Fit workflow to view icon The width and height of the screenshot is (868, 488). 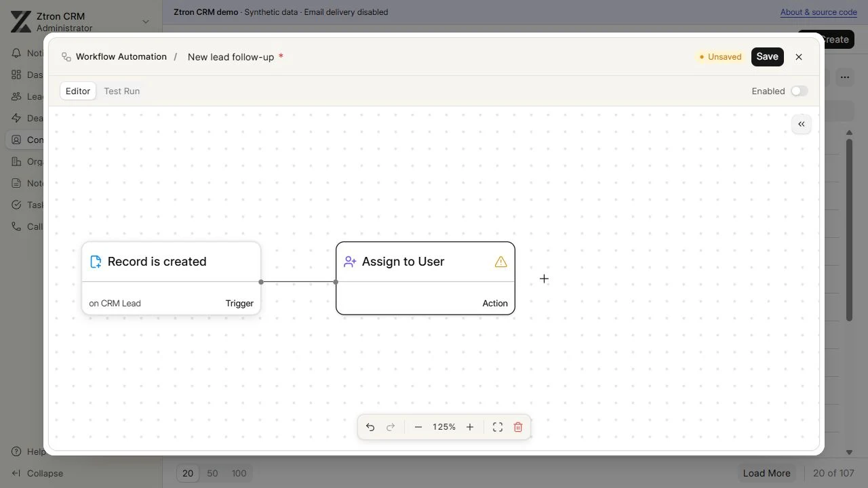tap(498, 427)
